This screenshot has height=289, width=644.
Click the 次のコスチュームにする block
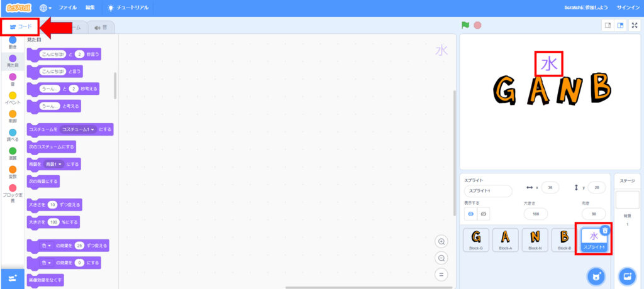pos(52,146)
